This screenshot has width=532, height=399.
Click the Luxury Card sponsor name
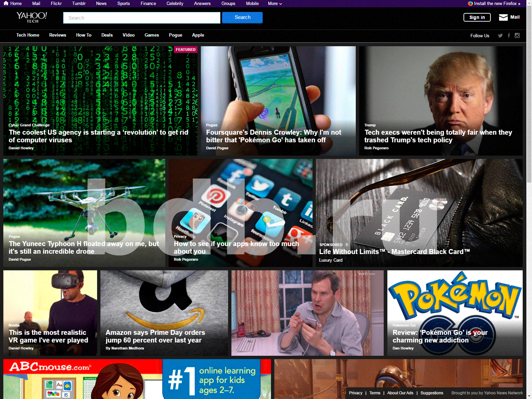click(x=331, y=260)
